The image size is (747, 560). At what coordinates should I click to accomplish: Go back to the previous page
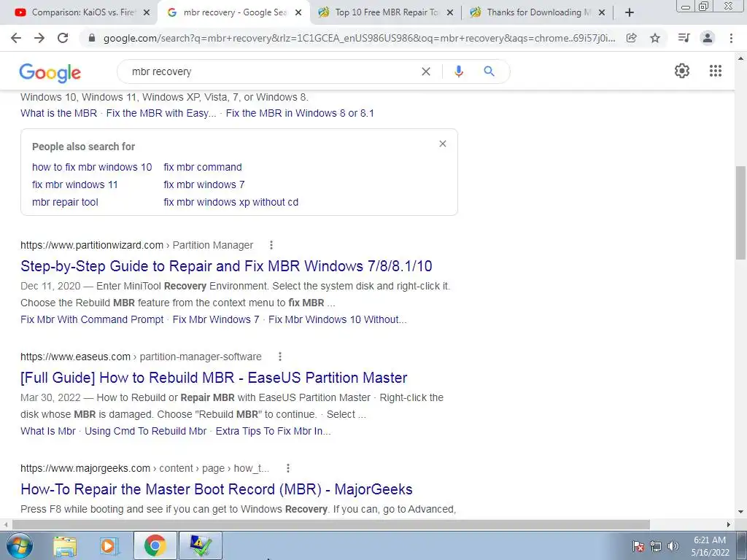pyautogui.click(x=16, y=38)
